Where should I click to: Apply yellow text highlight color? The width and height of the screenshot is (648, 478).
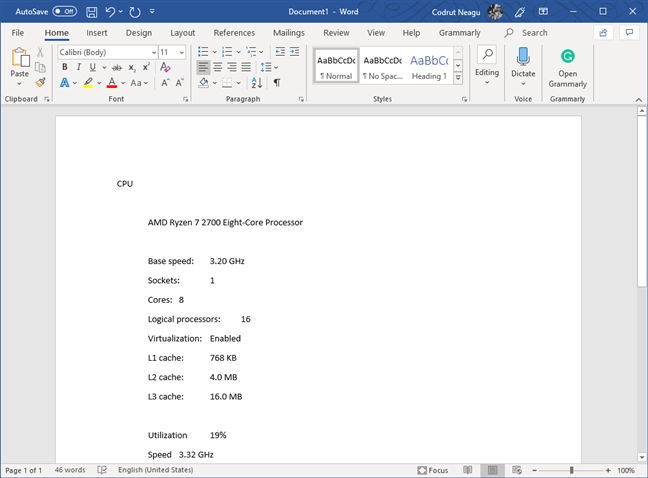point(88,83)
